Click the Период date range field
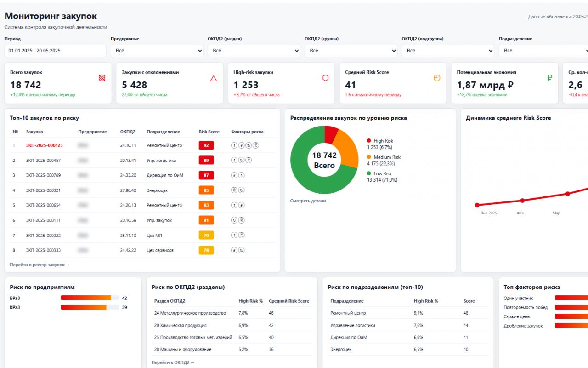The height and width of the screenshot is (368, 588). 56,51
